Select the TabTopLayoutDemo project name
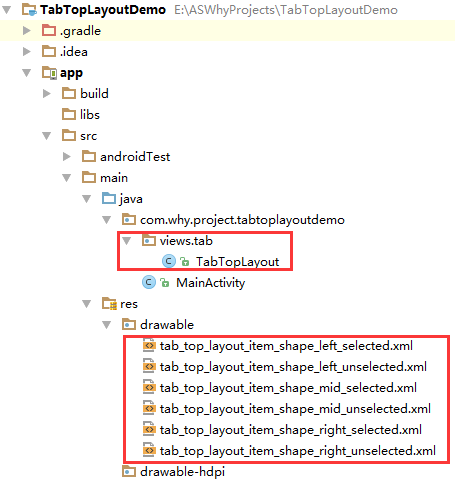 (103, 10)
